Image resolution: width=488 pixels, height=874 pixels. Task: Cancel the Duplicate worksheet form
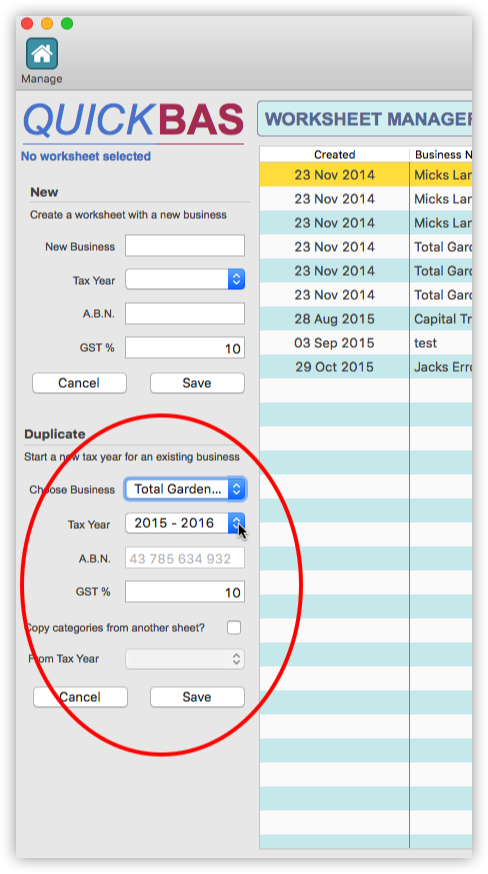tap(80, 697)
